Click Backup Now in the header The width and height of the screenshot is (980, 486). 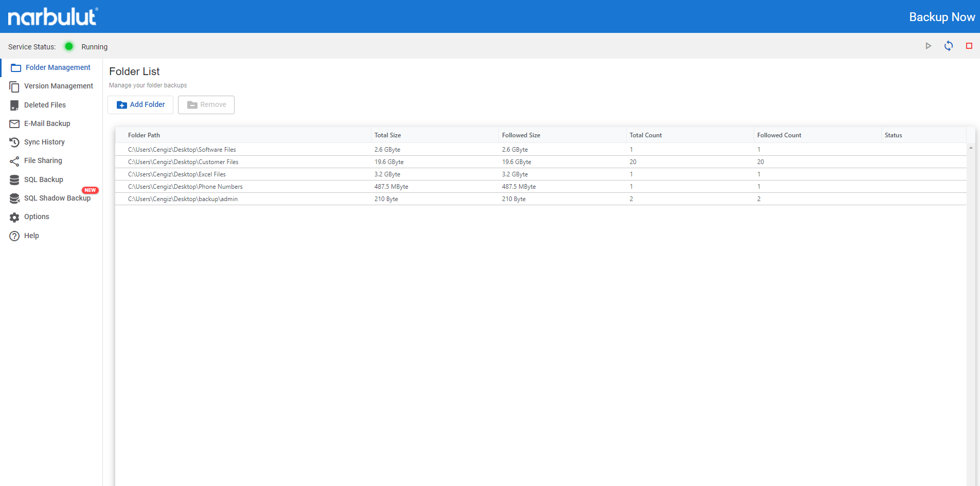941,17
